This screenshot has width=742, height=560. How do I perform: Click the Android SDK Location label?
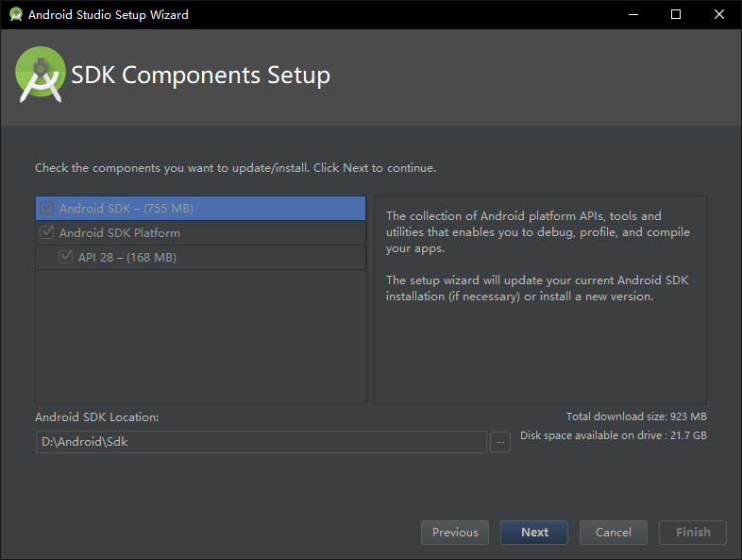point(97,417)
